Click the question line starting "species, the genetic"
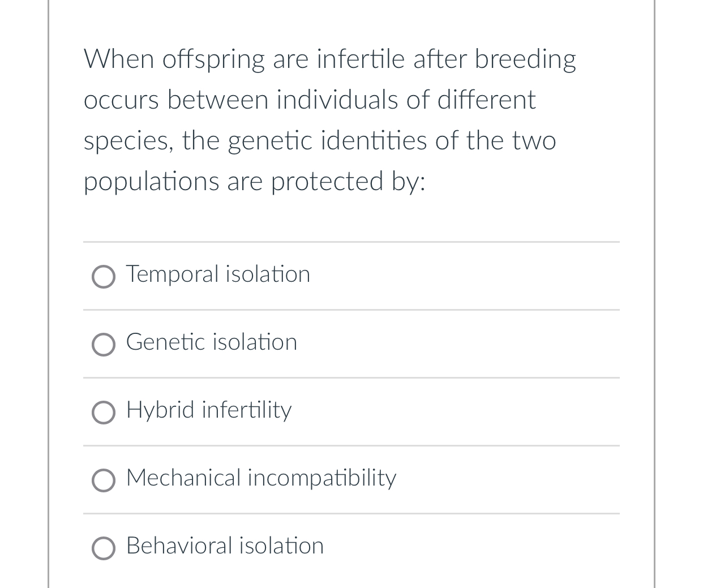The image size is (703, 588). [x=320, y=141]
